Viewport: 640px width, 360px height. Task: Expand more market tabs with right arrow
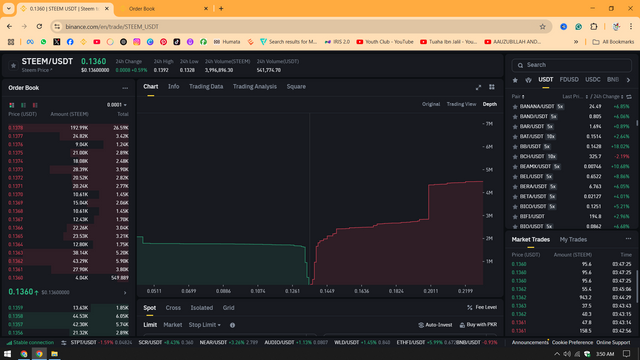pos(629,80)
